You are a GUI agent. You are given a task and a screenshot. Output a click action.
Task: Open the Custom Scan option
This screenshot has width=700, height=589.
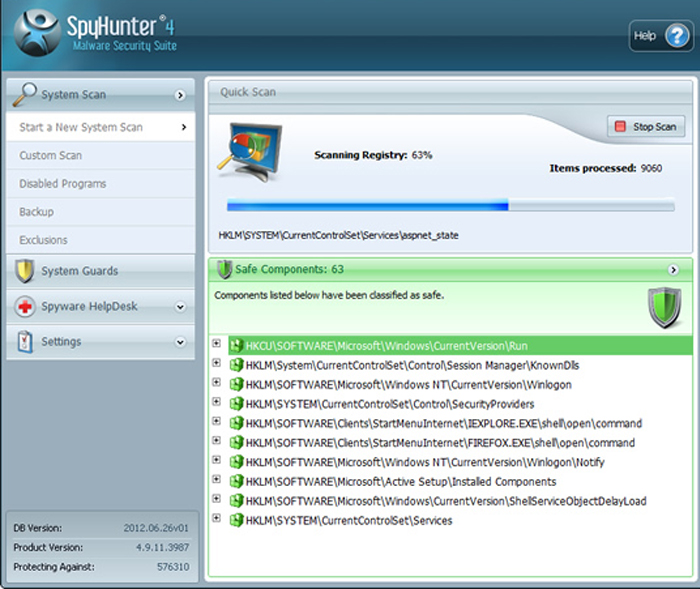[100, 155]
